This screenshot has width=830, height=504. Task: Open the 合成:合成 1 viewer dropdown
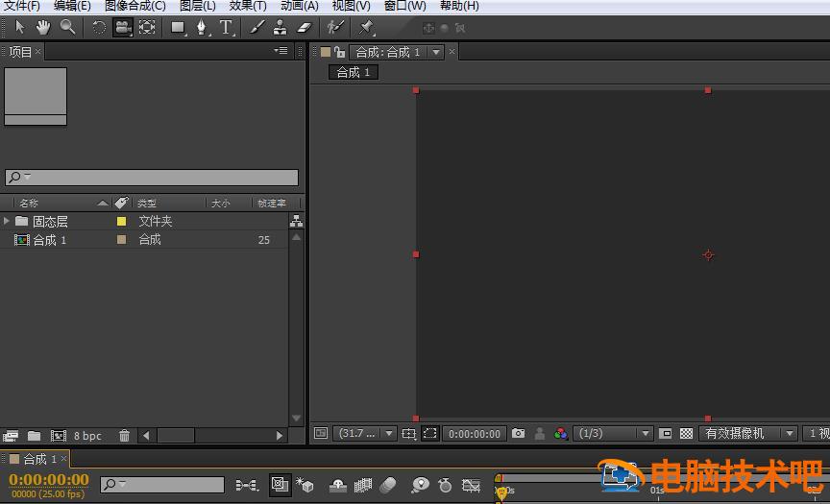click(x=436, y=52)
